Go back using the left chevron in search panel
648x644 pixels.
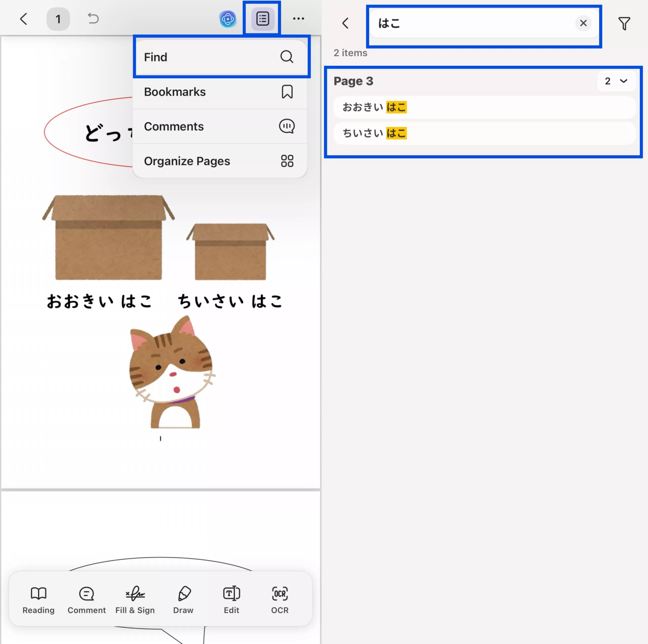pyautogui.click(x=346, y=23)
